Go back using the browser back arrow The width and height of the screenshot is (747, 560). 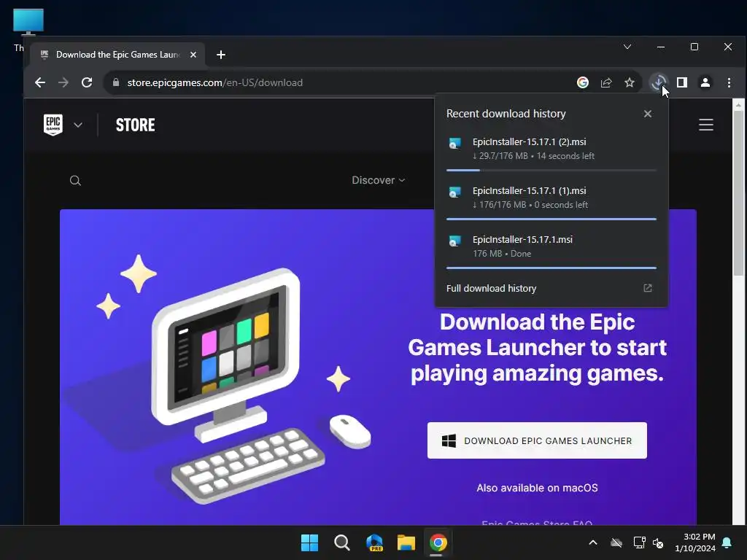(x=40, y=82)
